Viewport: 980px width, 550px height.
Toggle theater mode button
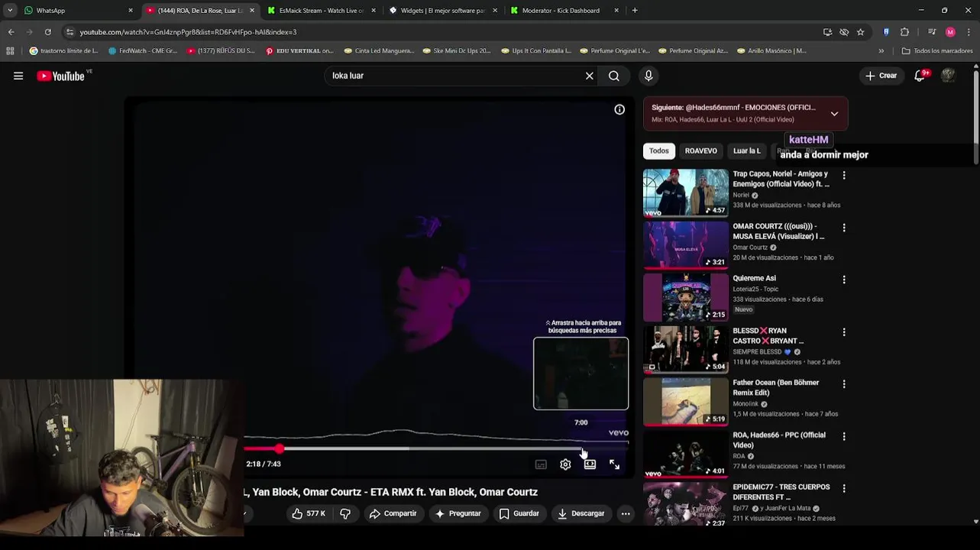click(590, 464)
